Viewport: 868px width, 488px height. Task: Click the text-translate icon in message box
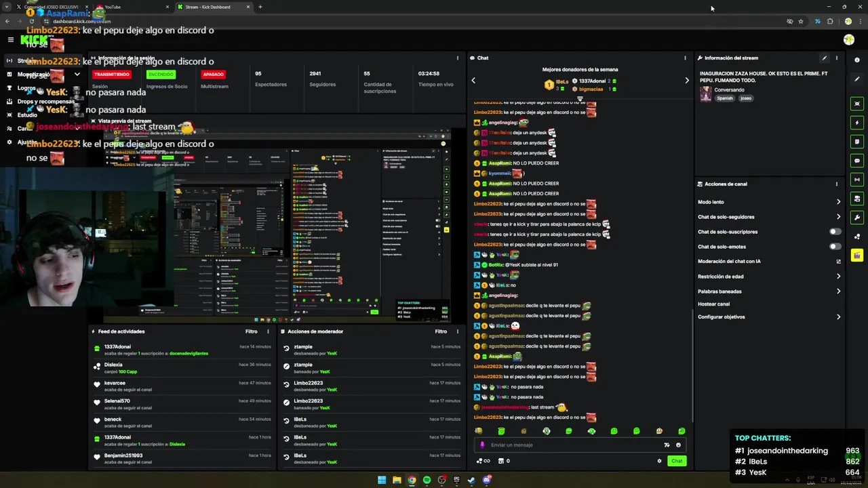667,445
